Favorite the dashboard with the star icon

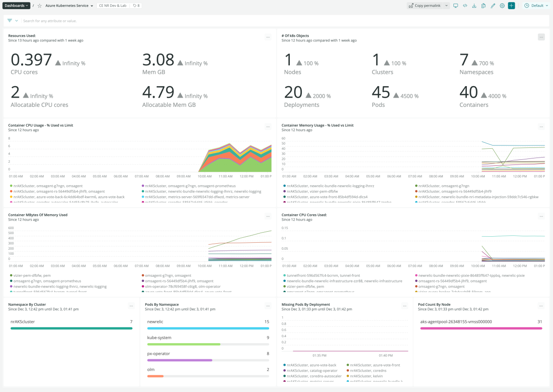[x=40, y=6]
